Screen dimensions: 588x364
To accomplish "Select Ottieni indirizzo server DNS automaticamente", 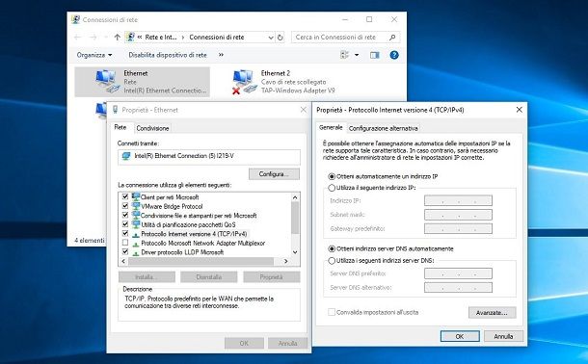I will point(332,248).
